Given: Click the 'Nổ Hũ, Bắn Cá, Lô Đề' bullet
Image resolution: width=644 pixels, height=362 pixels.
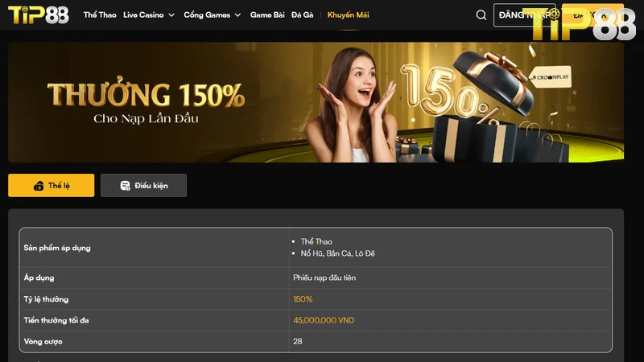Looking at the screenshot, I should tap(337, 253).
